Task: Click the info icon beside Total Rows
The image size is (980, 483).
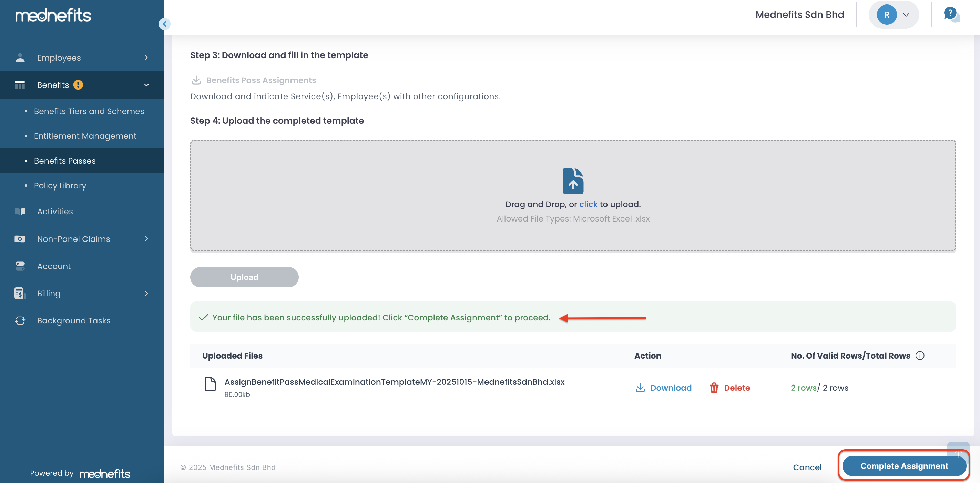Action: (920, 356)
